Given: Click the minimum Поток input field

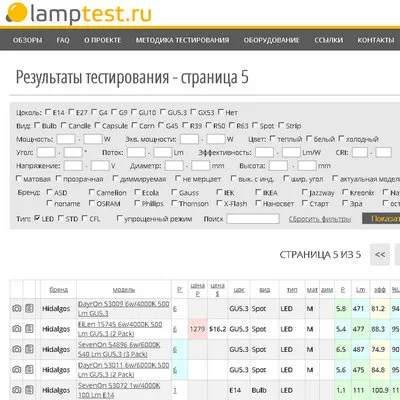Looking at the screenshot, I should 136,152.
